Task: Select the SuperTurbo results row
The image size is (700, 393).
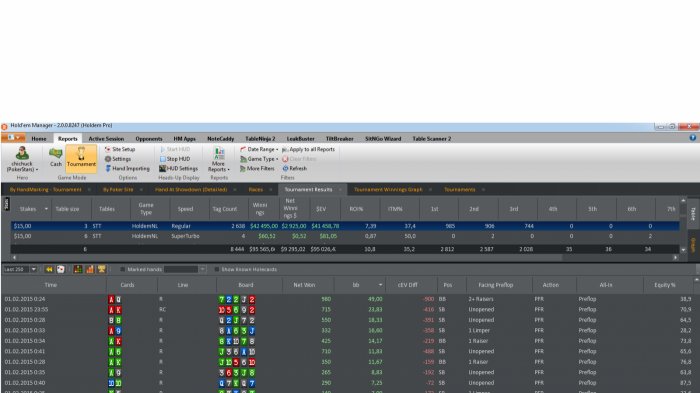Action: click(345, 236)
